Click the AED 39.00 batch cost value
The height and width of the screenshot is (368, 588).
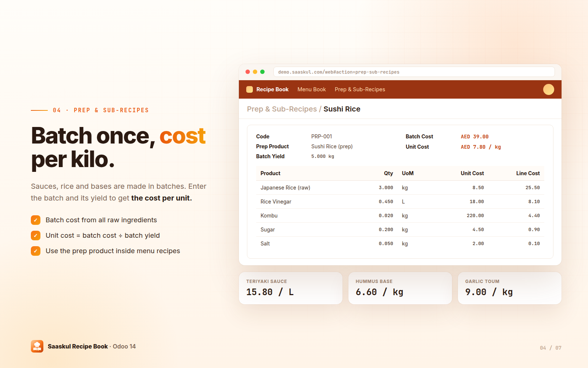474,137
